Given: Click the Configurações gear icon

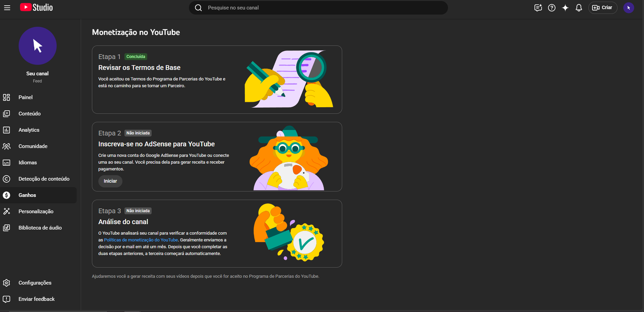Looking at the screenshot, I should click(x=6, y=283).
